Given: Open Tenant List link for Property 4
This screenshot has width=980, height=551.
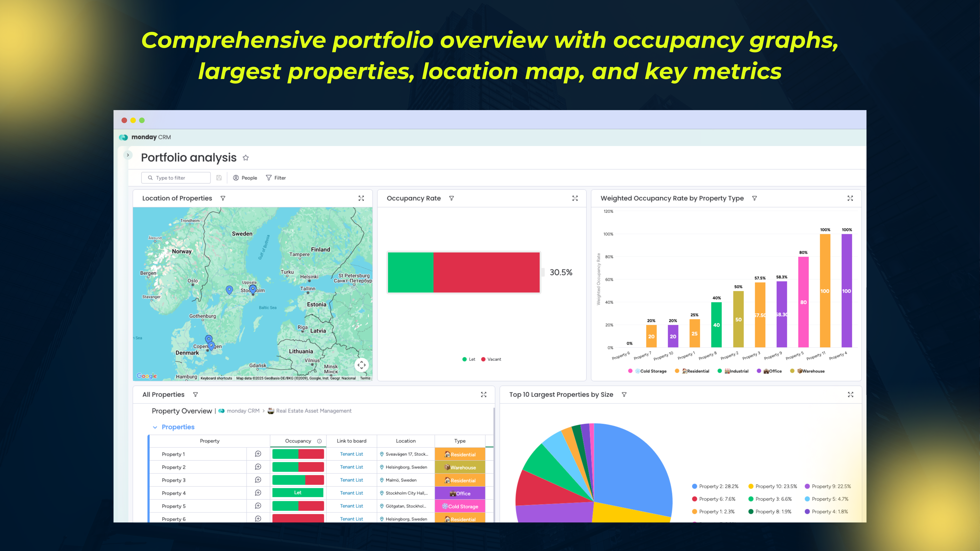Looking at the screenshot, I should click(351, 493).
